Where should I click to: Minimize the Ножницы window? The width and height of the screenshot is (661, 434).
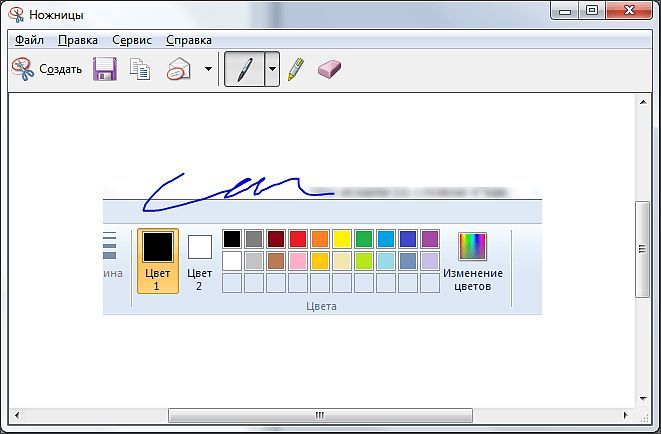(565, 11)
